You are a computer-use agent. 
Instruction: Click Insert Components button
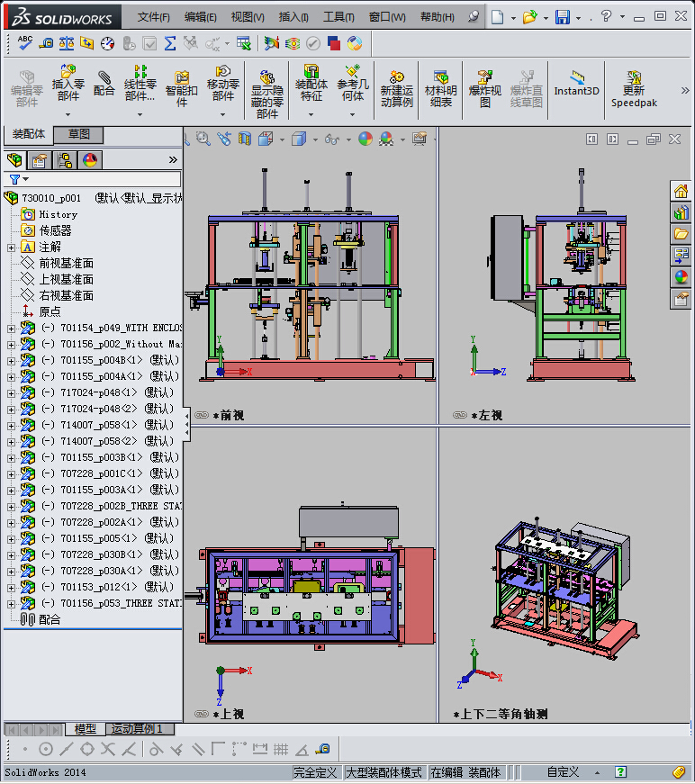[68, 83]
